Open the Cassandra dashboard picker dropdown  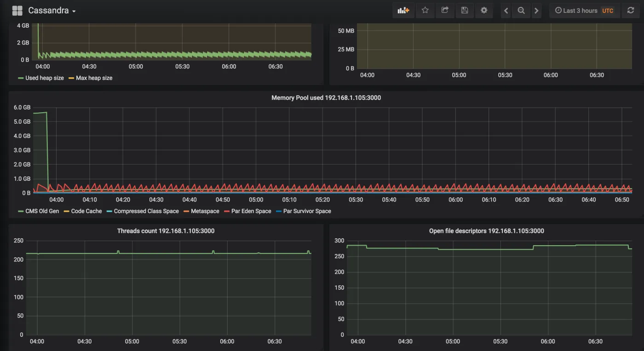pyautogui.click(x=52, y=10)
